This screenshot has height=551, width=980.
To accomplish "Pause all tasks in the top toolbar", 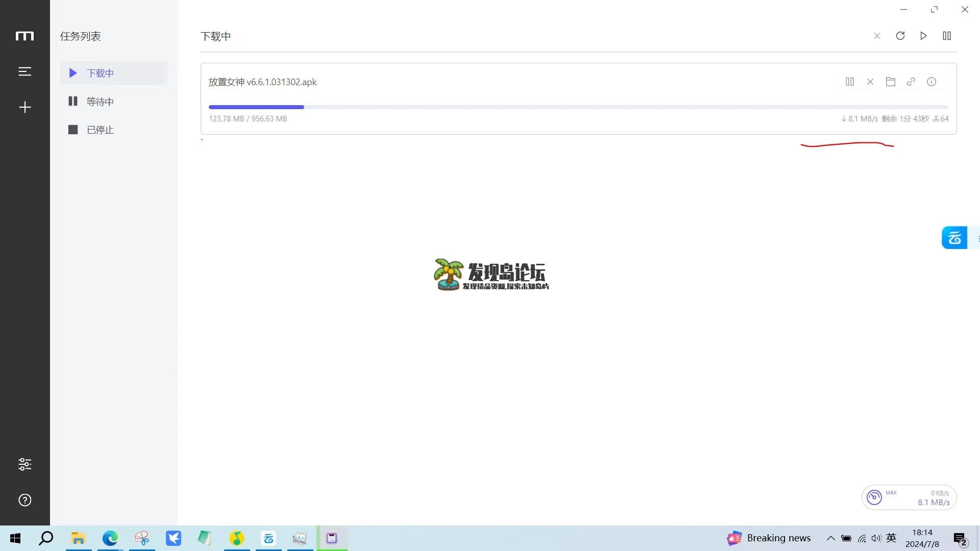I will coord(947,36).
